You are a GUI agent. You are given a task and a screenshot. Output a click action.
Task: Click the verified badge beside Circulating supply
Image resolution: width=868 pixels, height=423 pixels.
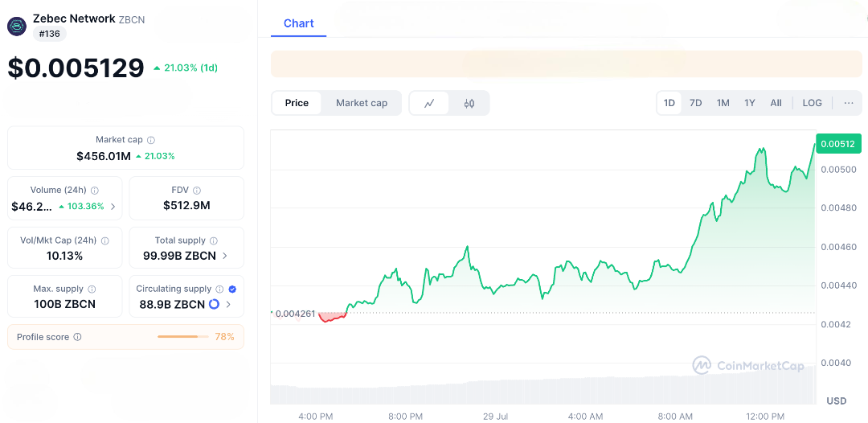point(232,289)
